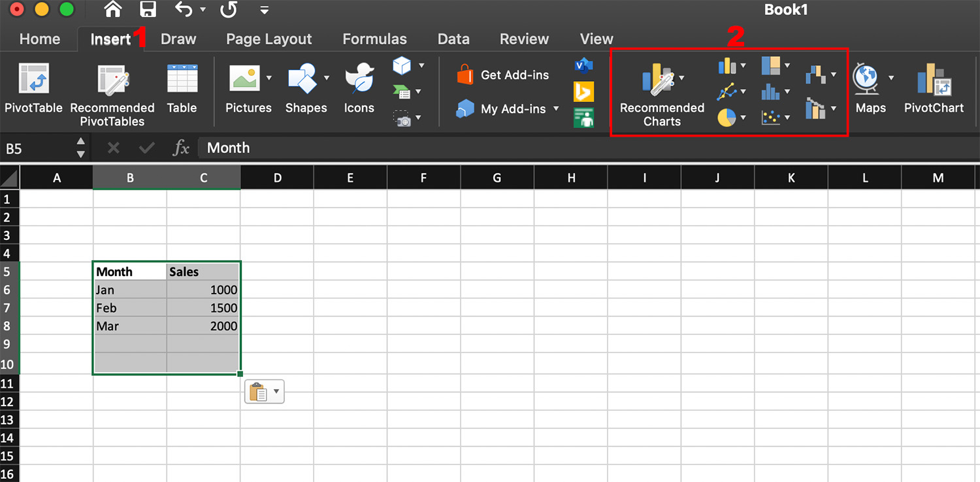Insert a treemap chart
The height and width of the screenshot is (482, 980).
[x=771, y=65]
